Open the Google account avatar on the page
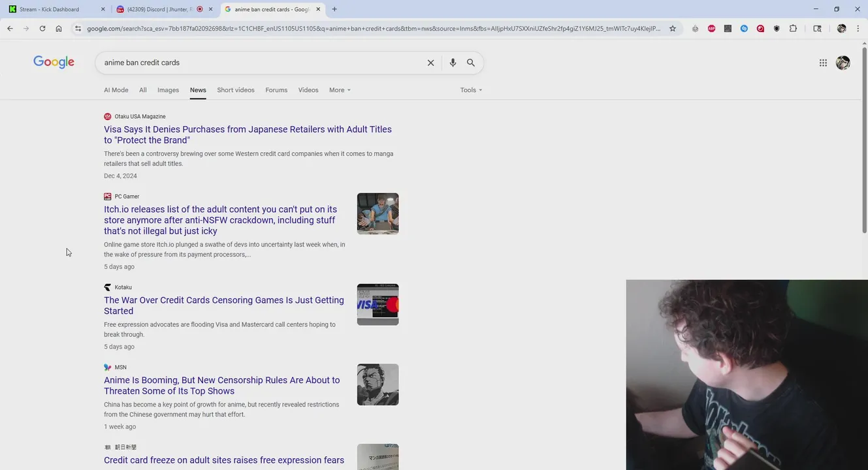This screenshot has height=470, width=868. click(x=843, y=63)
